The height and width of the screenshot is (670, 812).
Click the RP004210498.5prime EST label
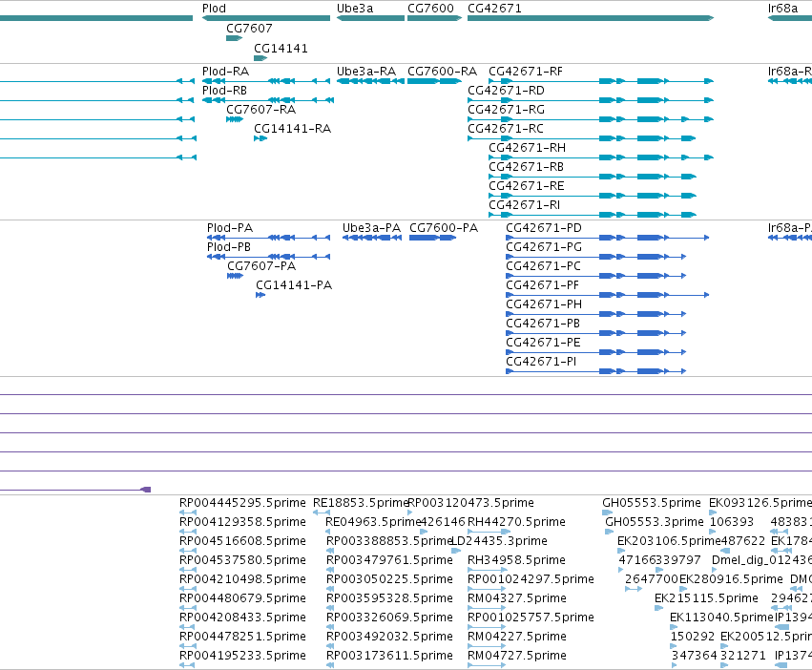[242, 579]
